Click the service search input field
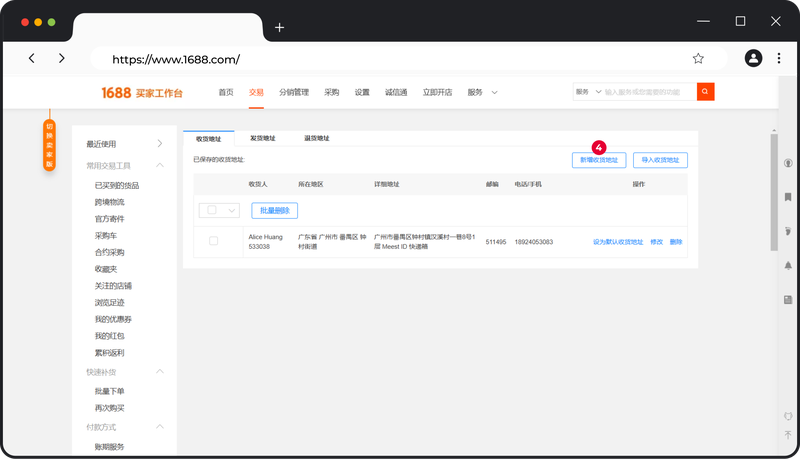Viewport: 800px width, 459px height. coord(648,92)
